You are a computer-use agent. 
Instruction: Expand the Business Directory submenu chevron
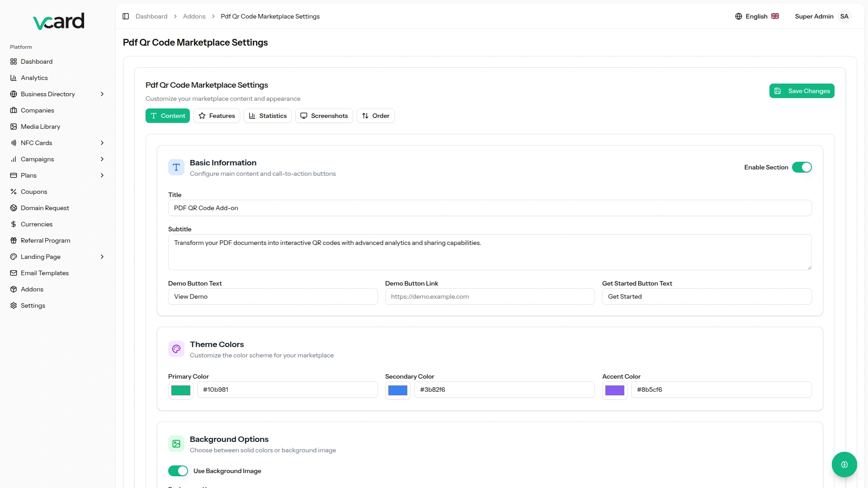[x=102, y=94]
